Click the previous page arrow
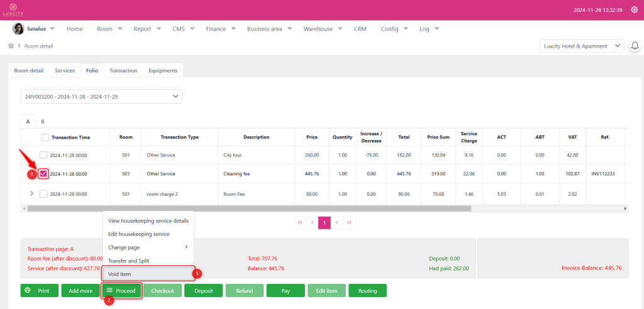This screenshot has height=309, width=644. [x=312, y=222]
